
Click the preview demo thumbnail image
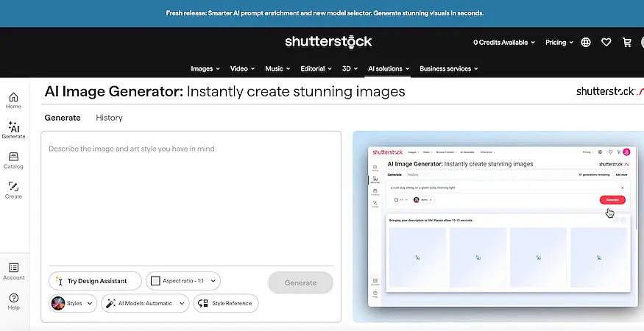click(x=498, y=227)
